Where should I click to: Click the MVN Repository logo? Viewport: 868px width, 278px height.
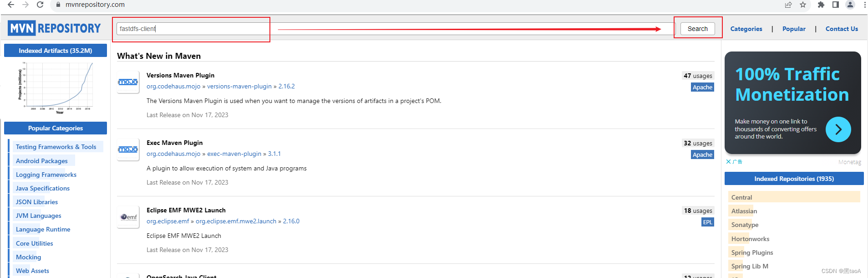[x=54, y=28]
